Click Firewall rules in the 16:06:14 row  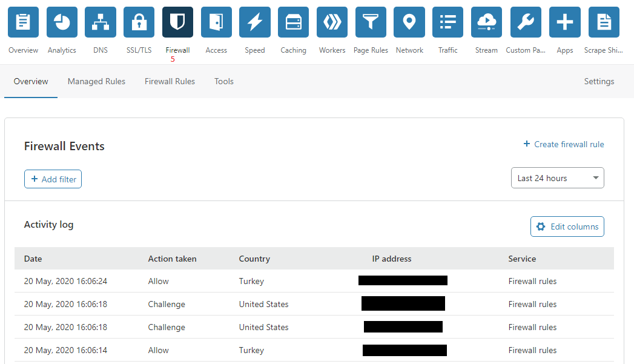[532, 350]
